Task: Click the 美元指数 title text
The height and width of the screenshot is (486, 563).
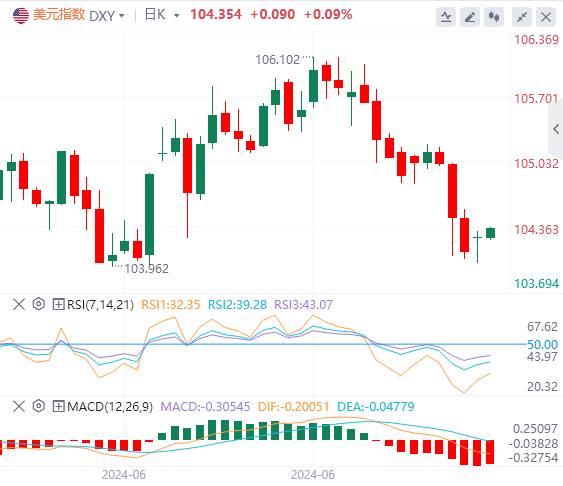Action: point(59,15)
